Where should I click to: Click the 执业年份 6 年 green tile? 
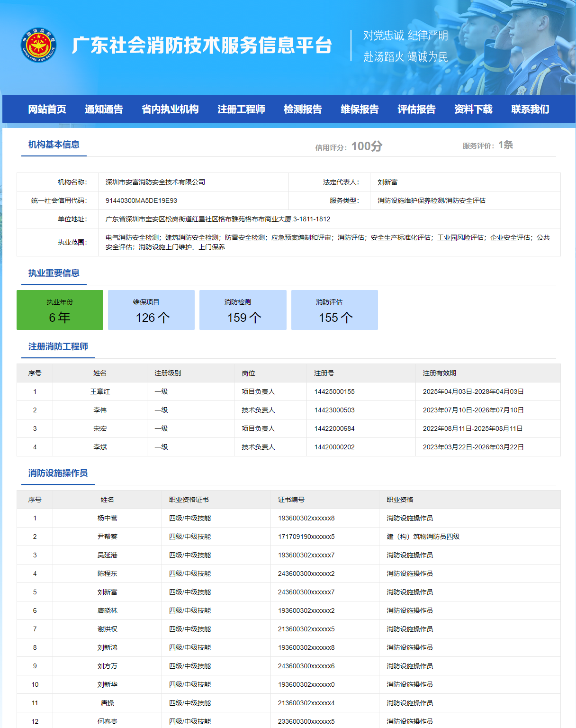pos(60,310)
